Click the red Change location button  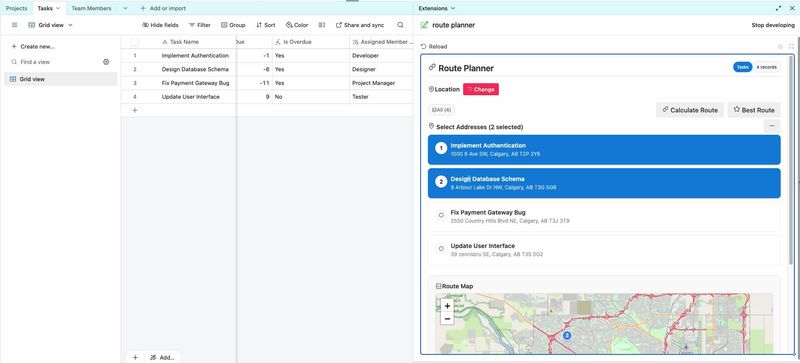(481, 89)
